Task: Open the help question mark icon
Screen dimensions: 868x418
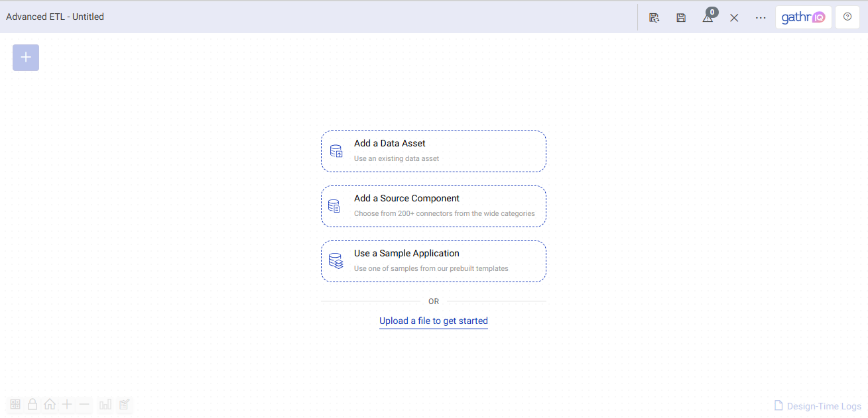Action: point(847,17)
